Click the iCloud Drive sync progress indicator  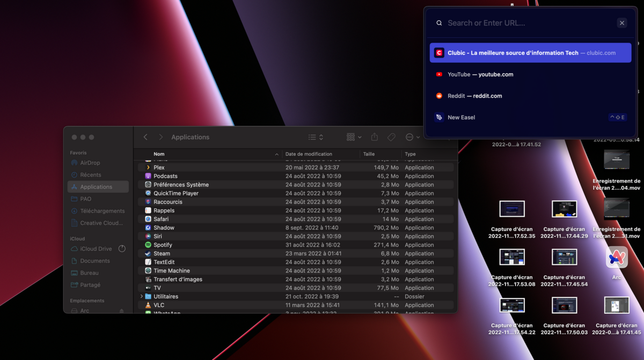point(122,249)
